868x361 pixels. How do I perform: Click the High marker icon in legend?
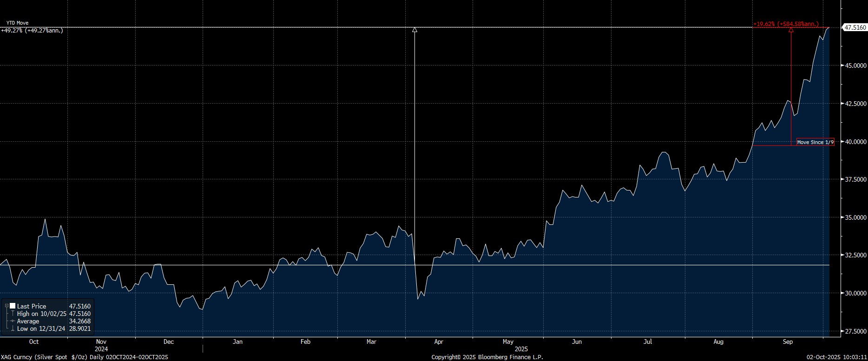point(13,314)
